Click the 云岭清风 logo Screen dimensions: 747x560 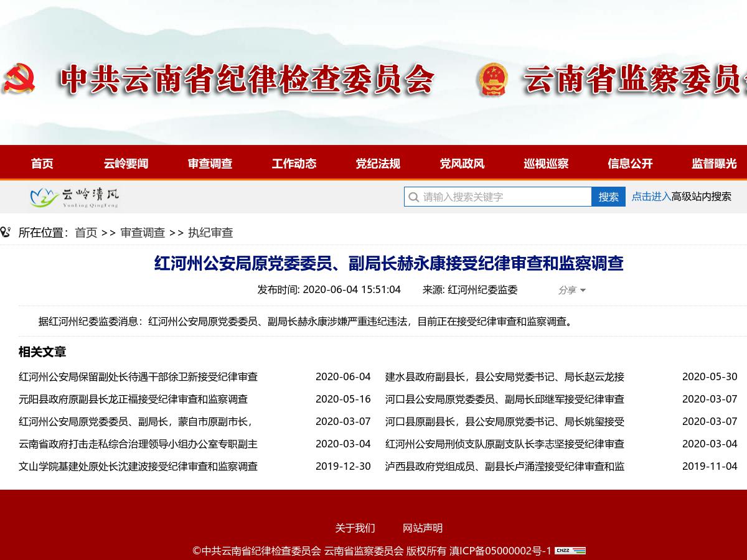(75, 197)
